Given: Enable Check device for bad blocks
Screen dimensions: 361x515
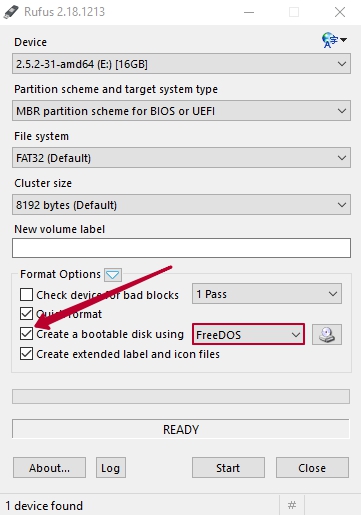Looking at the screenshot, I should tap(26, 295).
